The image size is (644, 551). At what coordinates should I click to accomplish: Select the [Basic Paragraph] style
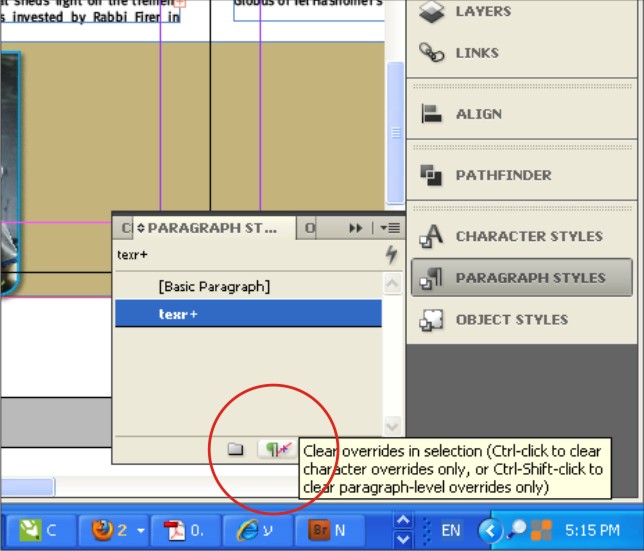248,286
